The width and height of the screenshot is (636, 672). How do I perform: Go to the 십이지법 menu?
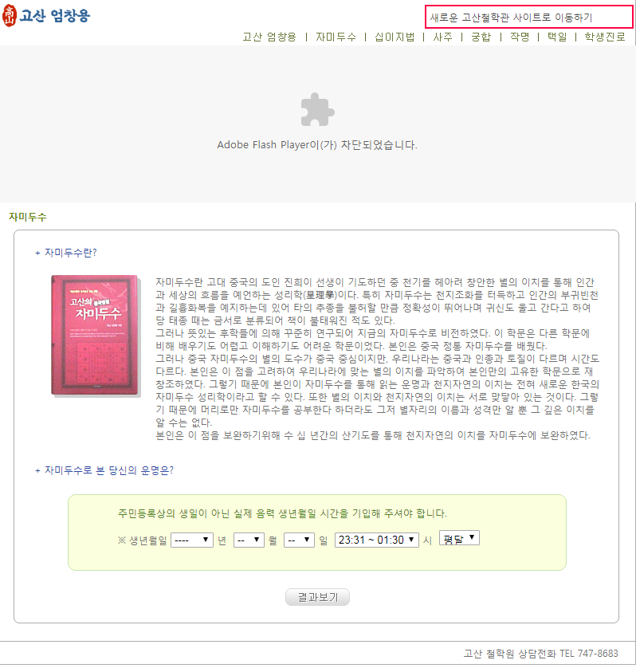tap(395, 37)
